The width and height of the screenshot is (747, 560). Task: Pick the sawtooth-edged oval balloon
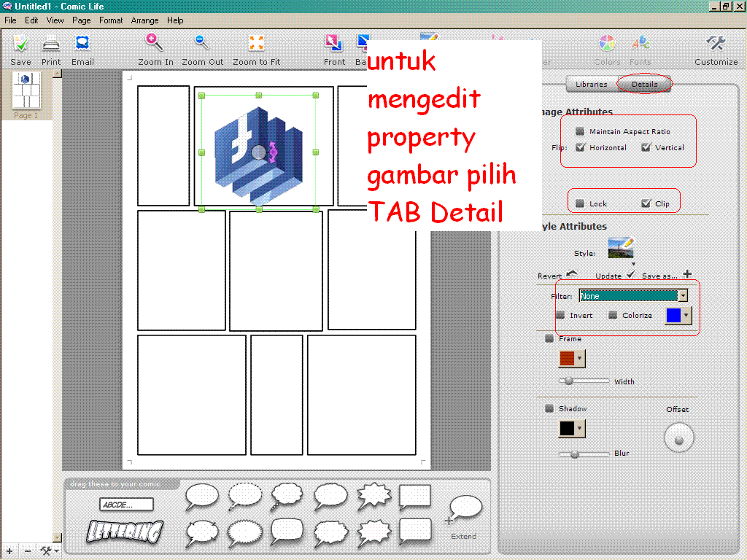pyautogui.click(x=245, y=533)
